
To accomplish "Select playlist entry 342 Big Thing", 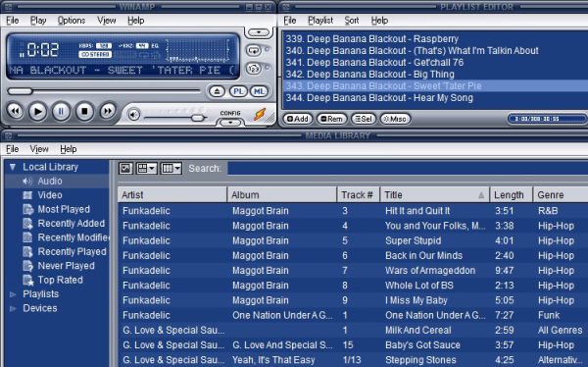I will [x=435, y=74].
